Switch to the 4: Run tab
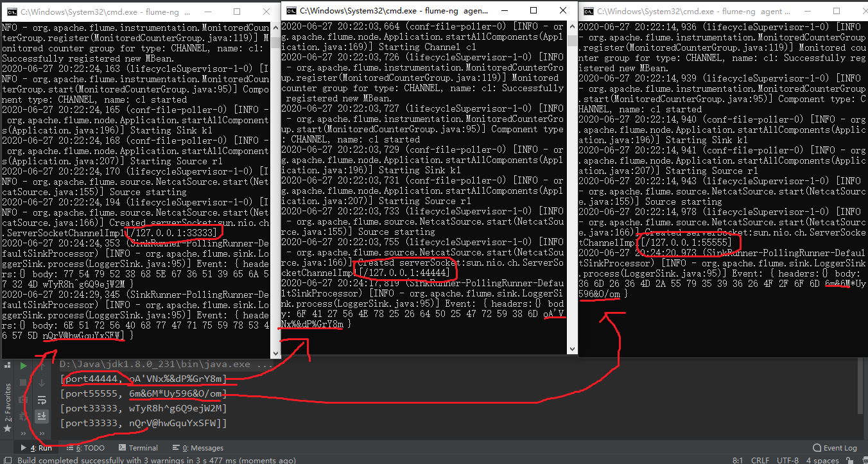 coord(36,448)
